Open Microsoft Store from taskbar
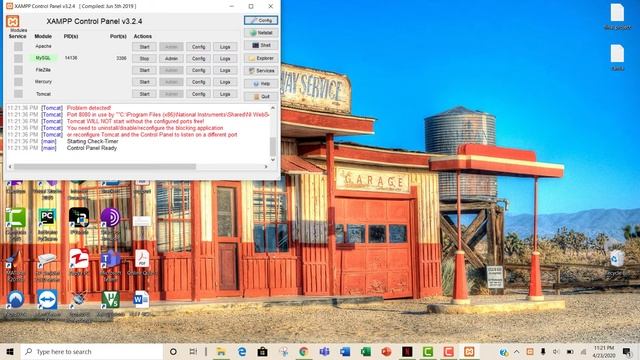The image size is (640, 360). [262, 351]
